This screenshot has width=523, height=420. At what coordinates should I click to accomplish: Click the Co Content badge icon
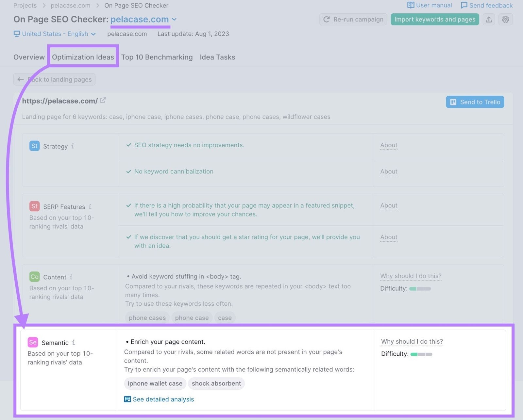pos(34,277)
